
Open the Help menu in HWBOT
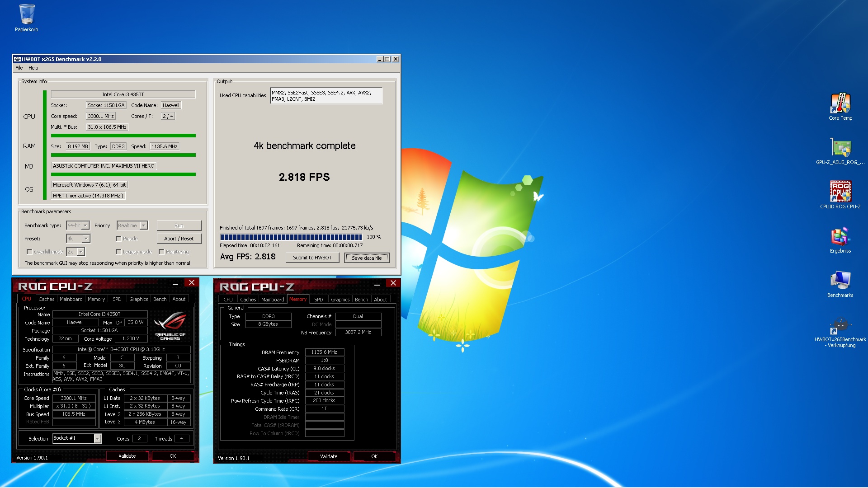click(x=33, y=68)
